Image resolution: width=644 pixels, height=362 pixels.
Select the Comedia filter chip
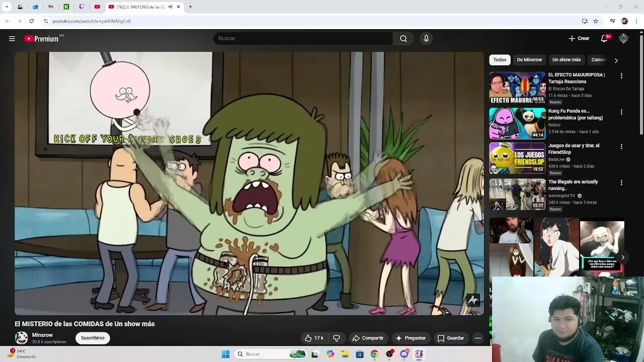tap(598, 60)
